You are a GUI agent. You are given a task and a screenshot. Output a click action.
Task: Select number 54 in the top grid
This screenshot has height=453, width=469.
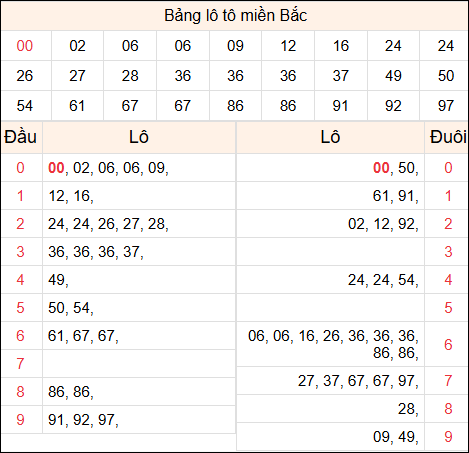pos(25,106)
